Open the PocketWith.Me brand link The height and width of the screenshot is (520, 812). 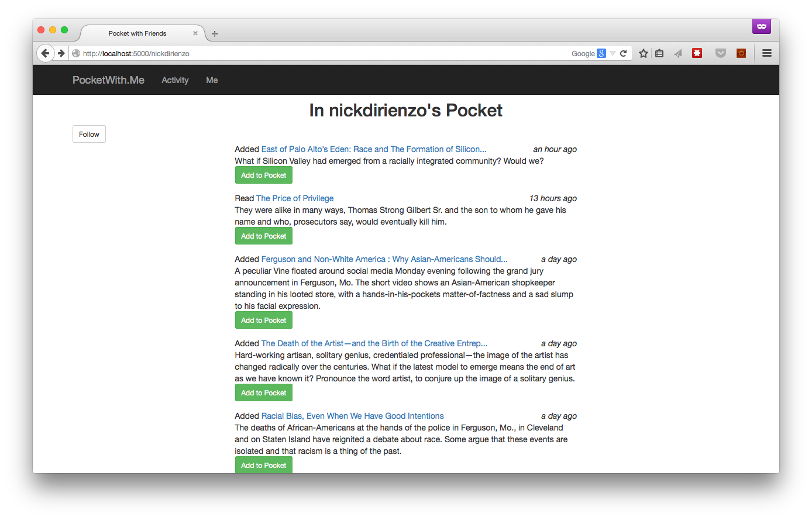point(108,80)
